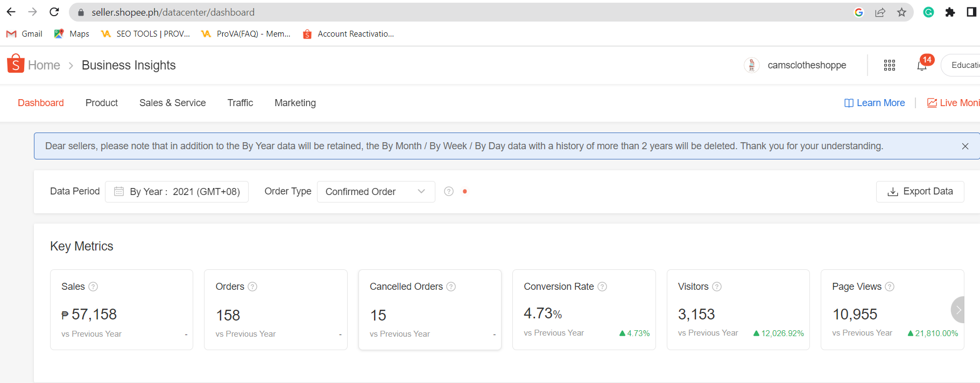Open the browser extensions puzzle icon

pyautogui.click(x=950, y=12)
